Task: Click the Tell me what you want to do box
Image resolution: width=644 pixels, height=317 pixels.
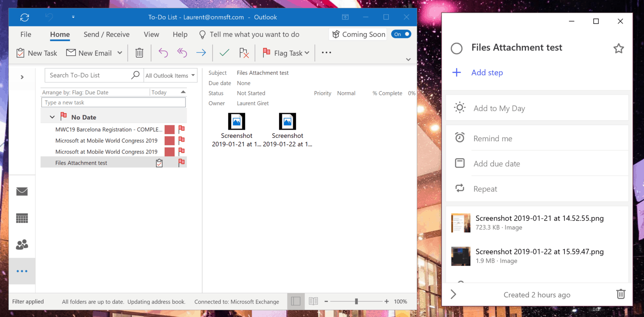Action: click(x=249, y=34)
